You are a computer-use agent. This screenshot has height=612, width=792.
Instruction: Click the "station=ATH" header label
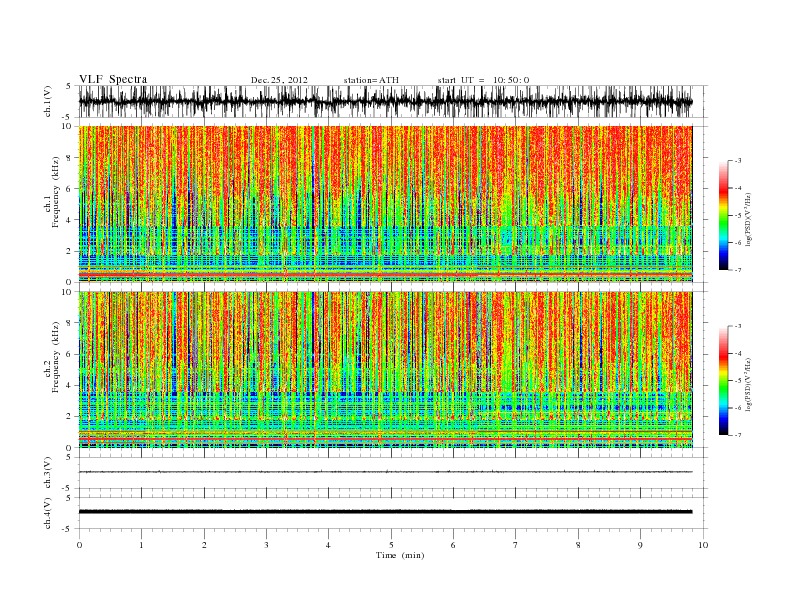[x=371, y=80]
